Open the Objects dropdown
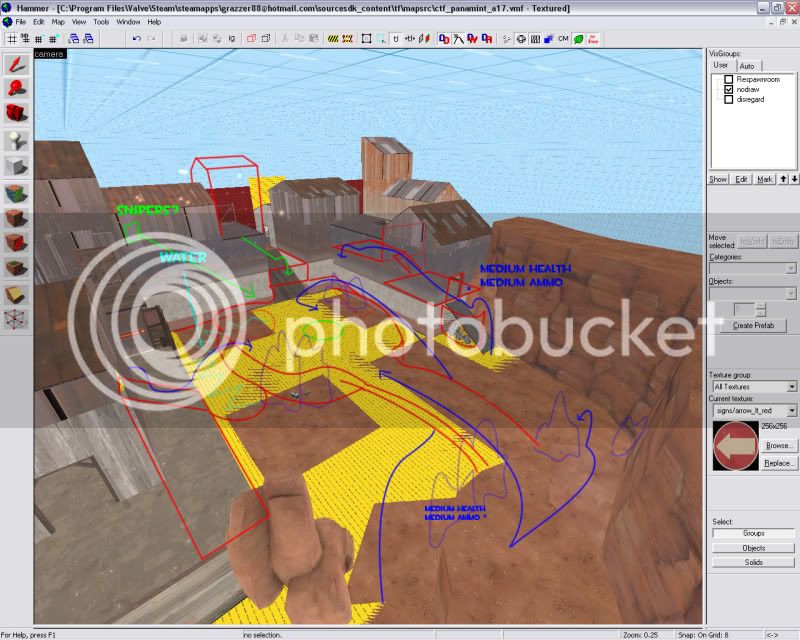Image resolution: width=800 pixels, height=640 pixels. [753, 293]
